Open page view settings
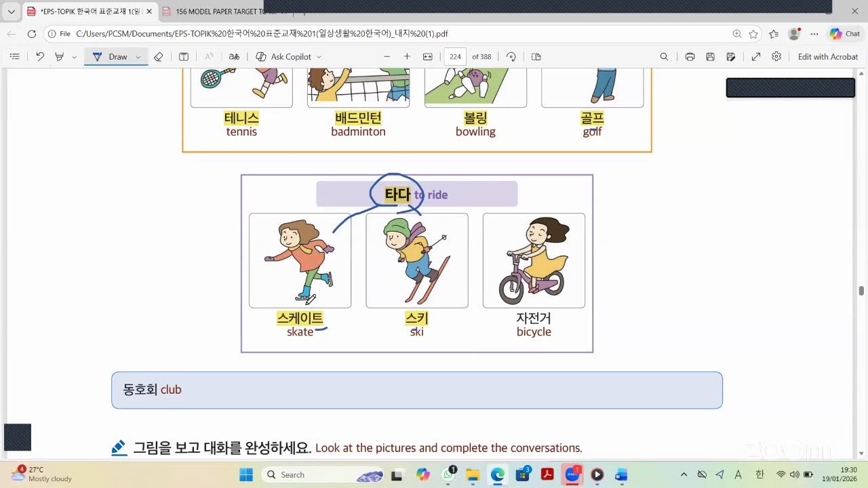Screen dimensions: 868x488 [536, 57]
